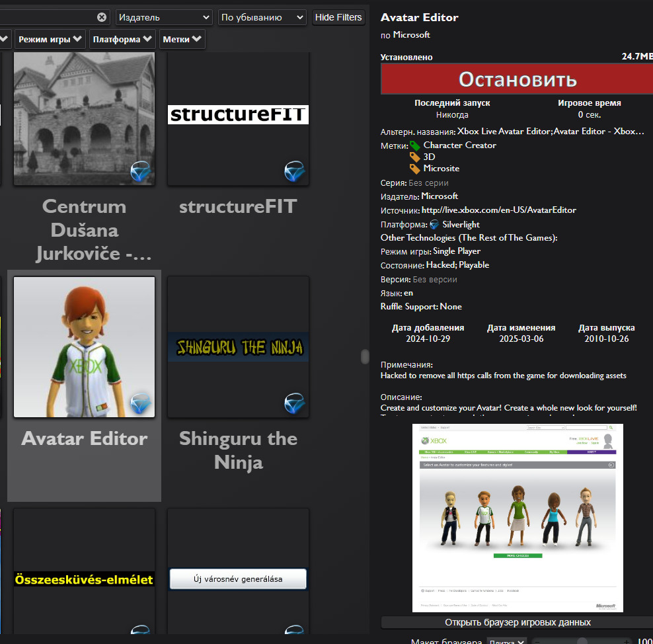
Task: Open the Avatar Editor screenshot preview
Action: tap(518, 518)
